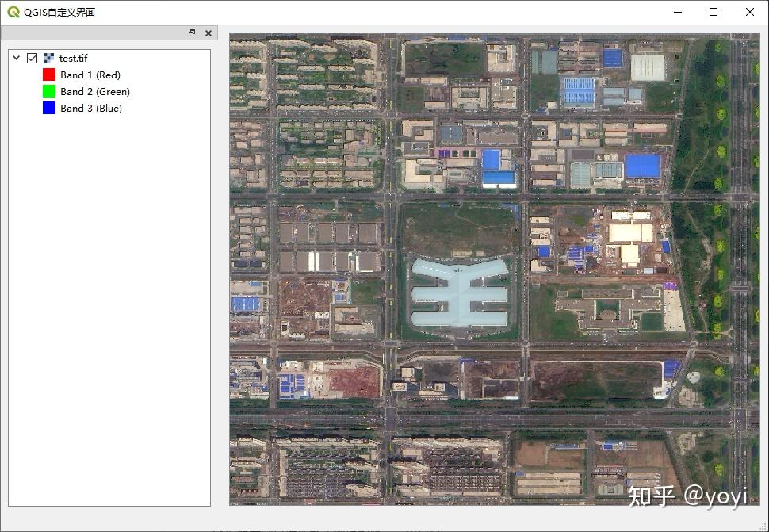Select the Band 1 (Red) entry
Image resolution: width=769 pixels, height=532 pixels.
click(90, 75)
